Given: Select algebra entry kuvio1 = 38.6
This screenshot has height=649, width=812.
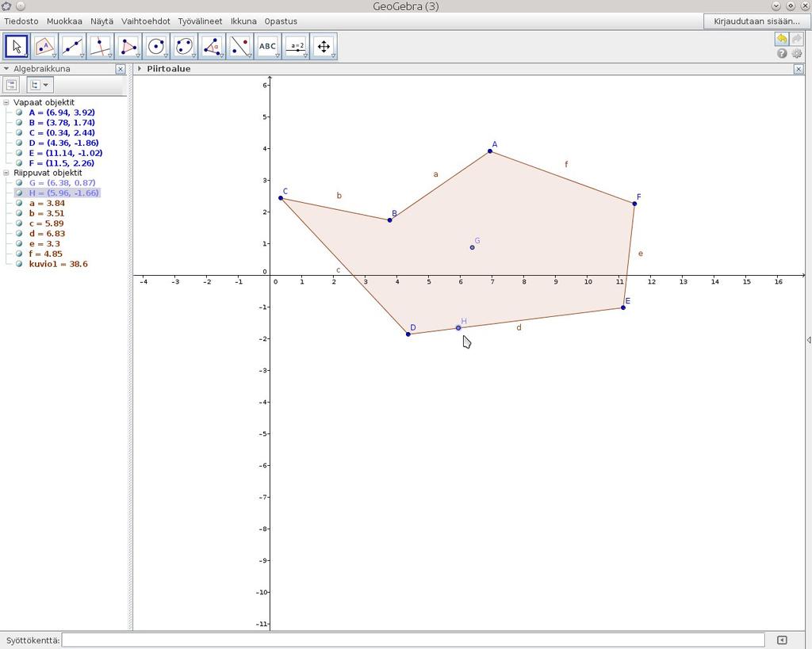Looking at the screenshot, I should [58, 264].
